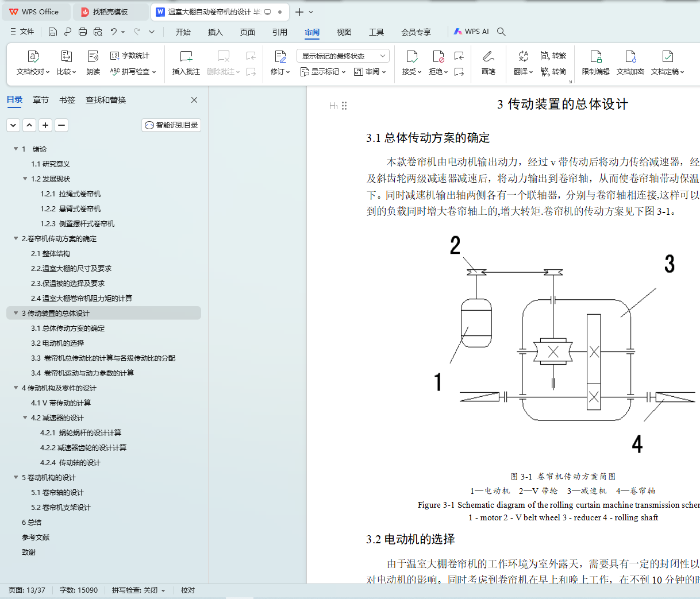Click 字数: 15090 in status bar

click(79, 590)
